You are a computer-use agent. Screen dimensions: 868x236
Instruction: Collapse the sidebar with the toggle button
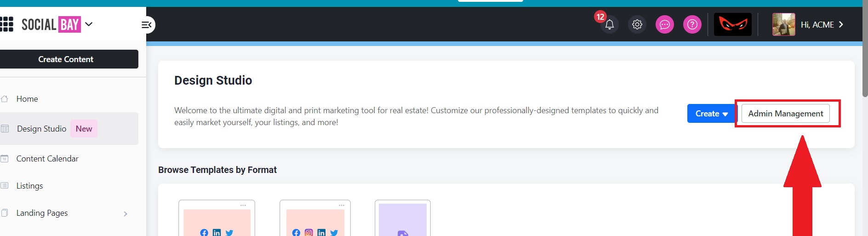147,25
